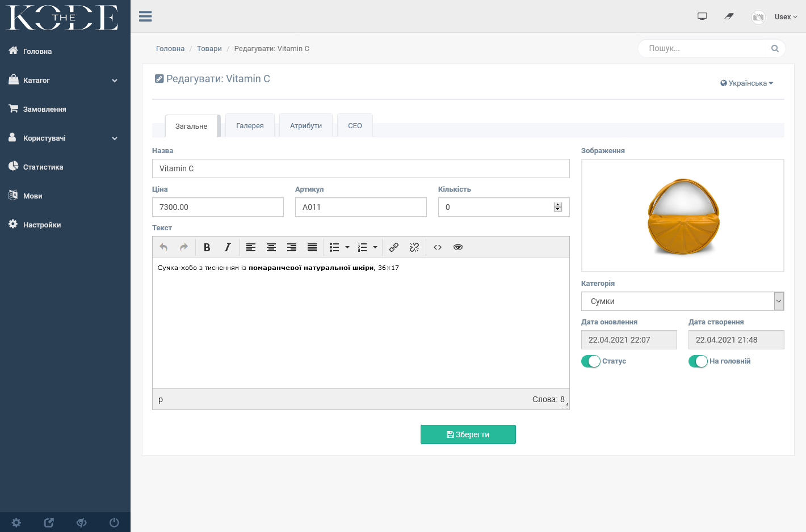
Task: Toggle the Статус switch
Action: coord(591,361)
